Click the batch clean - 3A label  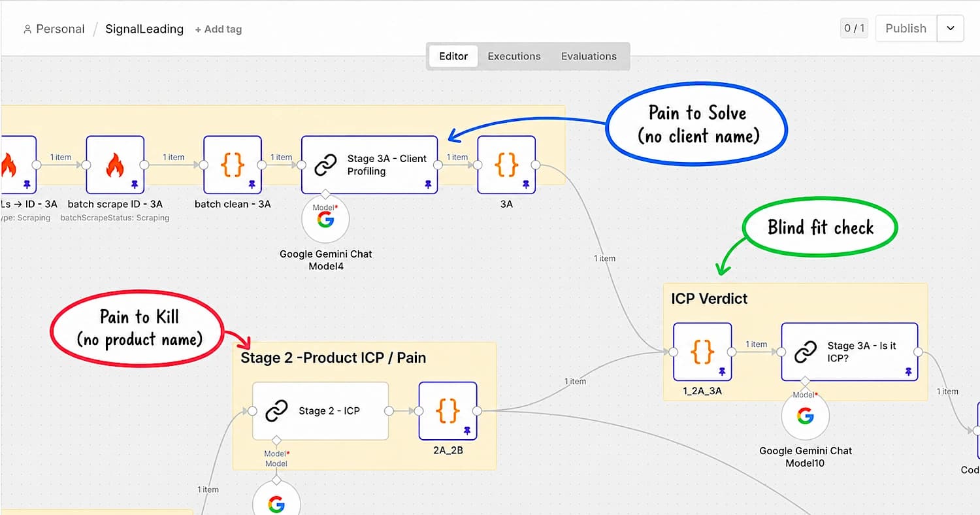click(x=233, y=204)
